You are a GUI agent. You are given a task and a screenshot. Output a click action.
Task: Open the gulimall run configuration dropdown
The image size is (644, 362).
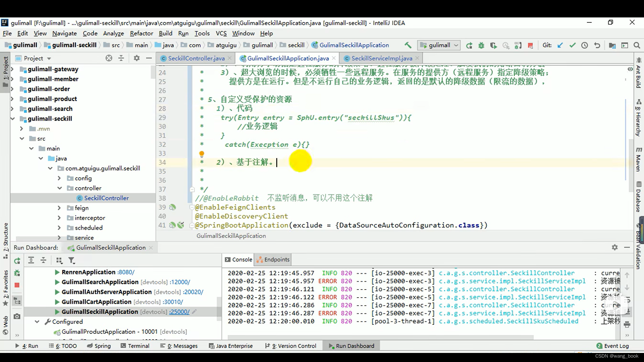(x=439, y=45)
